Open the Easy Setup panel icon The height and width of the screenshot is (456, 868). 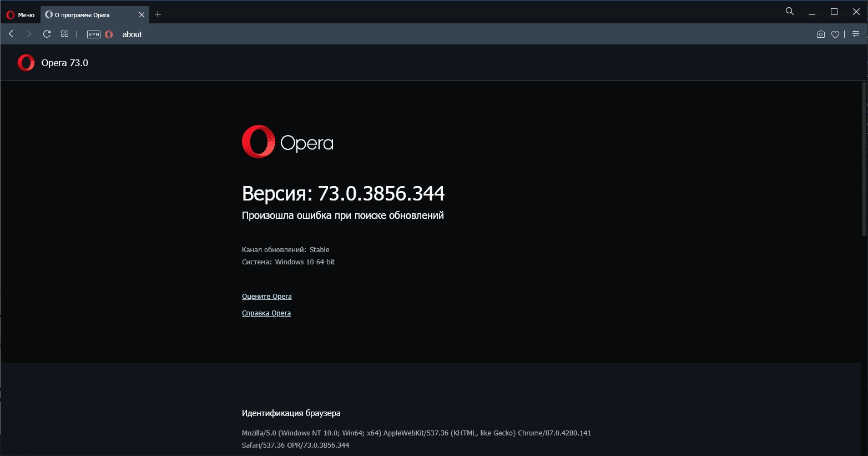(x=856, y=34)
